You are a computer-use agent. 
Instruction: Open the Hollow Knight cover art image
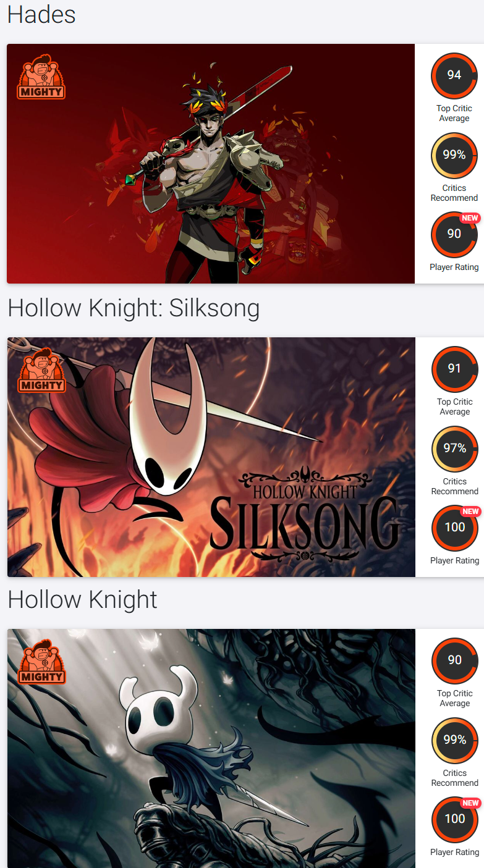coord(211,748)
